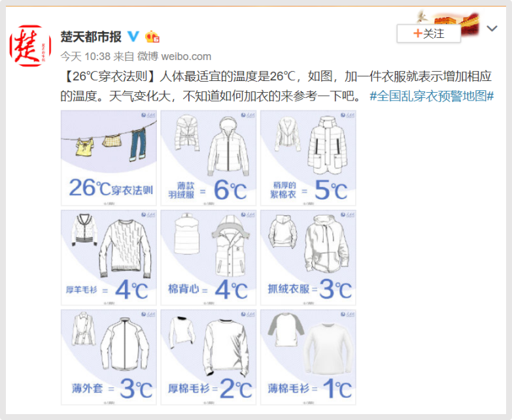The width and height of the screenshot is (512, 420).
Task: Click the plus icon on the follow button
Action: pyautogui.click(x=417, y=33)
